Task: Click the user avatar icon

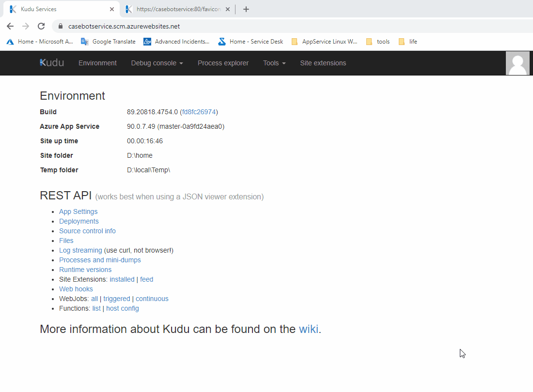Action: tap(517, 63)
